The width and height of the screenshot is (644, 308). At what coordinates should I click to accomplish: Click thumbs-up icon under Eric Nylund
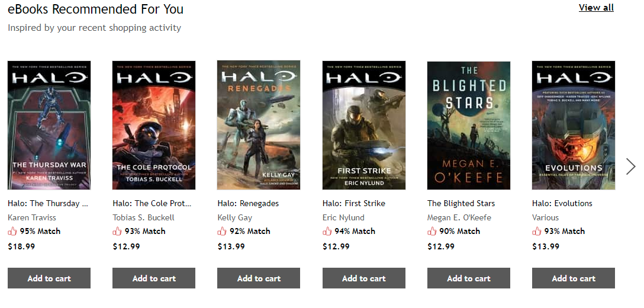(327, 231)
